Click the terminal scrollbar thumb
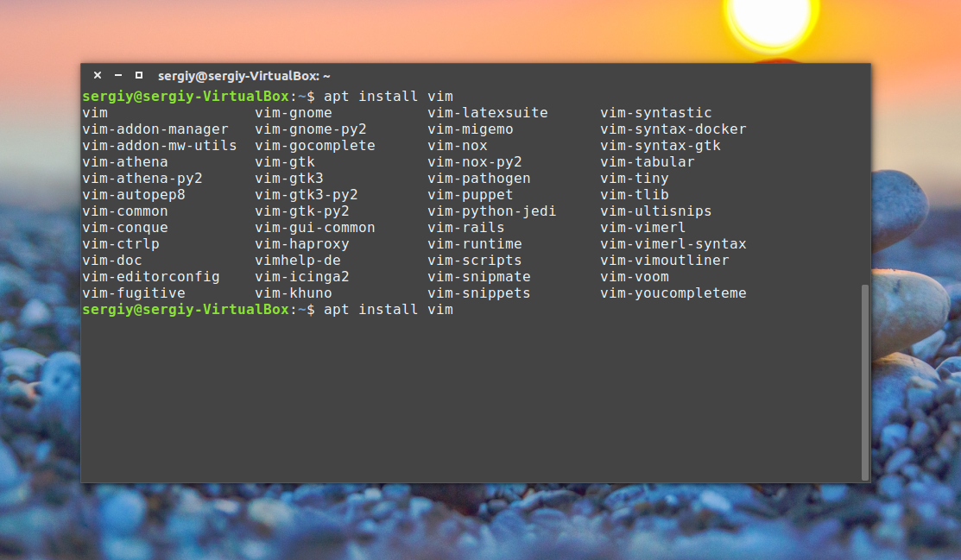 (865, 381)
